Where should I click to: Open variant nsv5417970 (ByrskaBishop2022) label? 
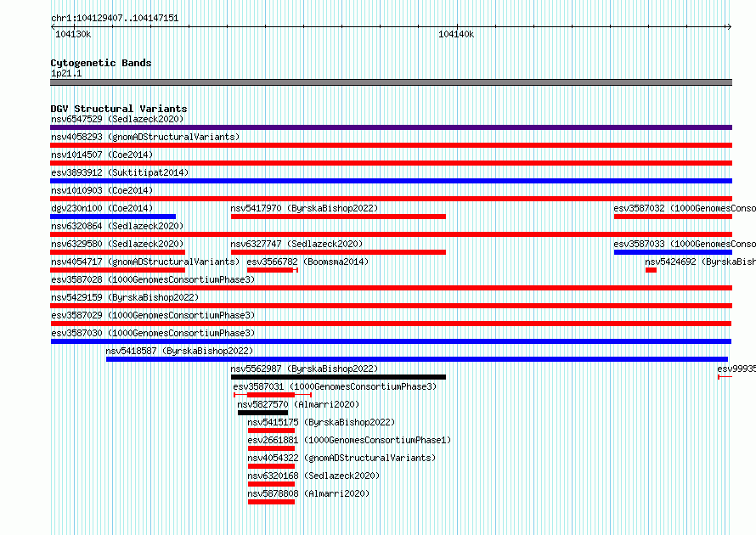pyautogui.click(x=304, y=208)
